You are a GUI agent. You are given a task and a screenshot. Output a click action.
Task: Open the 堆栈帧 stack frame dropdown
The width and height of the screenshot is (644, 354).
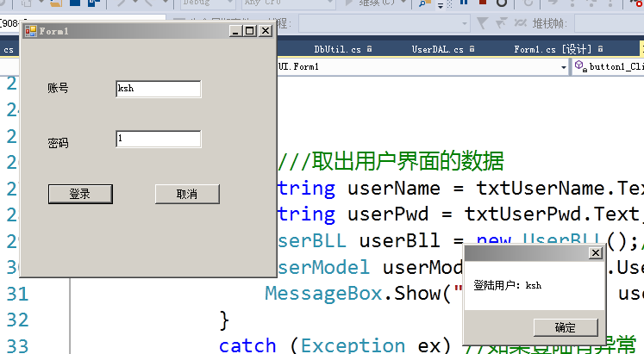(x=610, y=23)
